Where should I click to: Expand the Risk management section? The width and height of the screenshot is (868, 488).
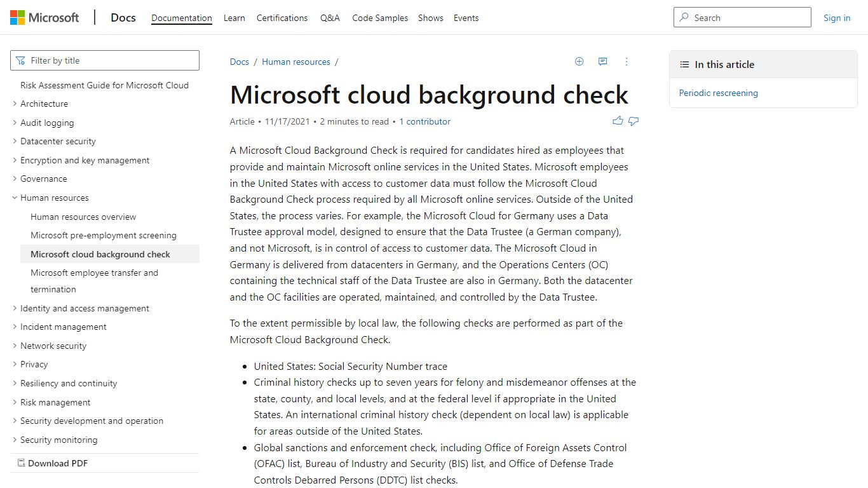point(15,402)
